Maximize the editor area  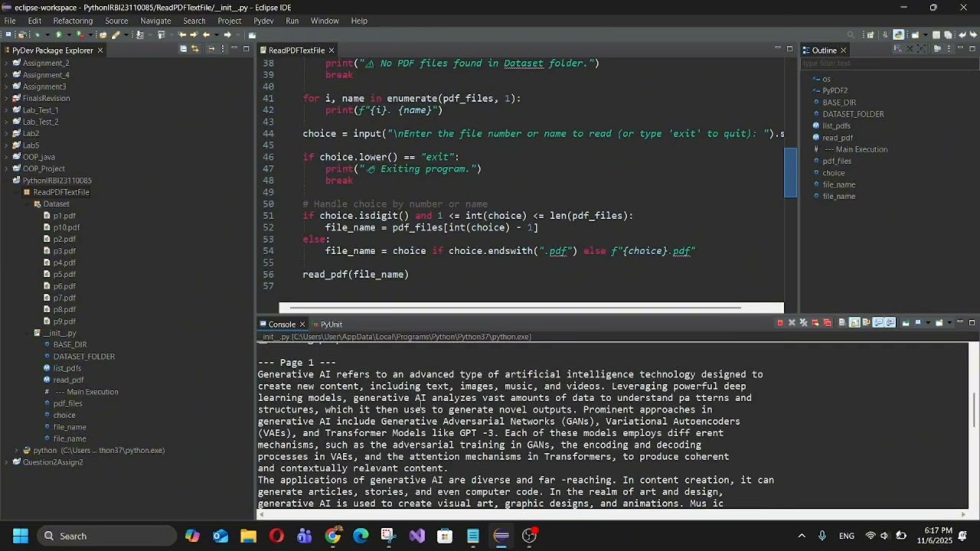789,49
